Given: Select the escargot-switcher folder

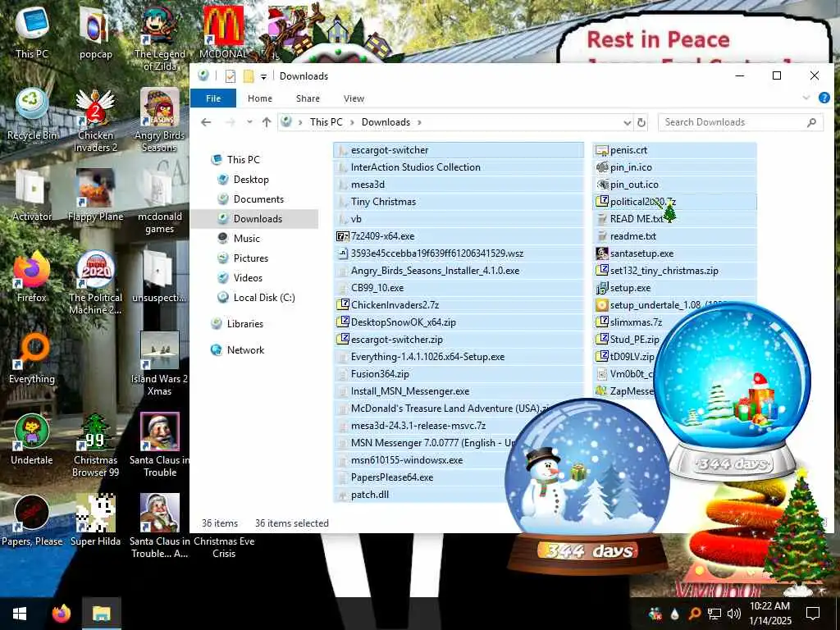Looking at the screenshot, I should coord(459,150).
